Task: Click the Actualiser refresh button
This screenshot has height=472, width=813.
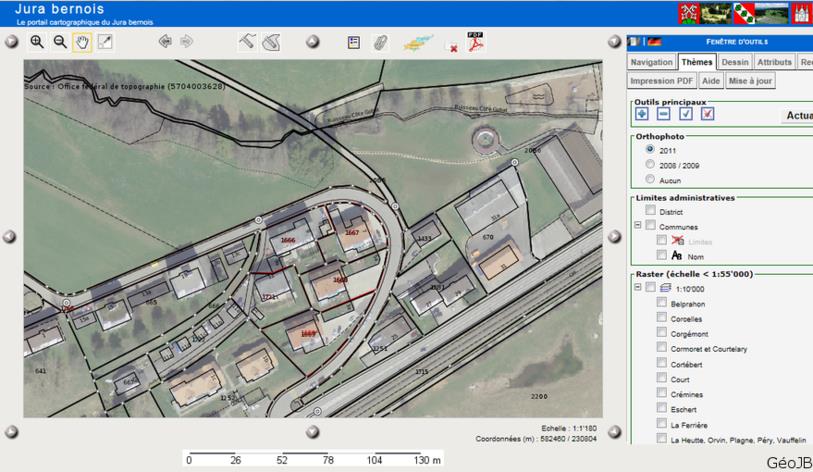Action: pos(797,116)
